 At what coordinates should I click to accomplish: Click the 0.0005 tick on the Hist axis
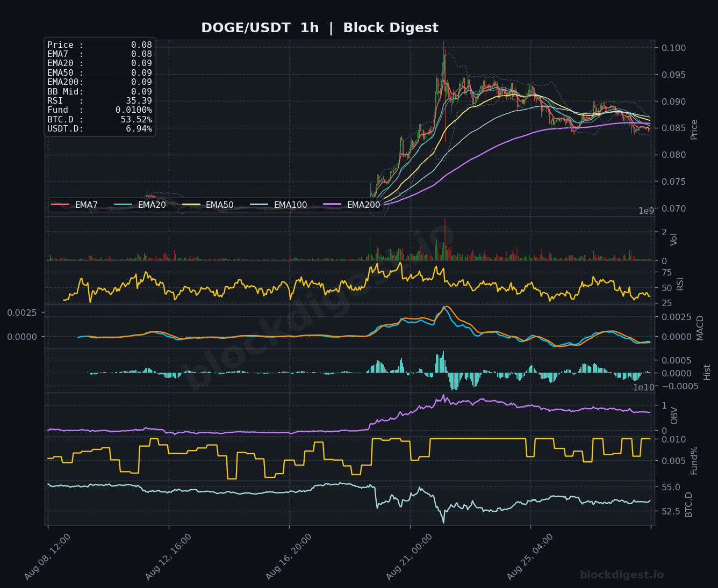[677, 360]
